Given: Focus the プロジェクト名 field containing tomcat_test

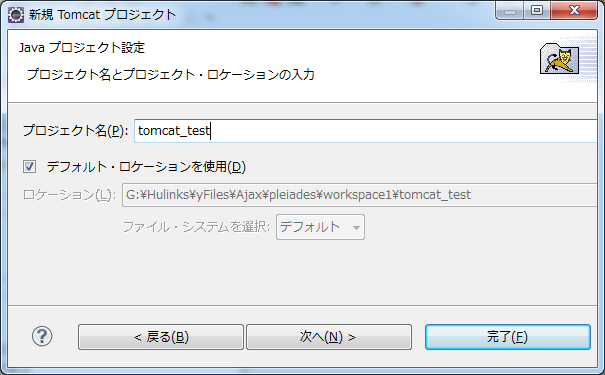Looking at the screenshot, I should (365, 131).
